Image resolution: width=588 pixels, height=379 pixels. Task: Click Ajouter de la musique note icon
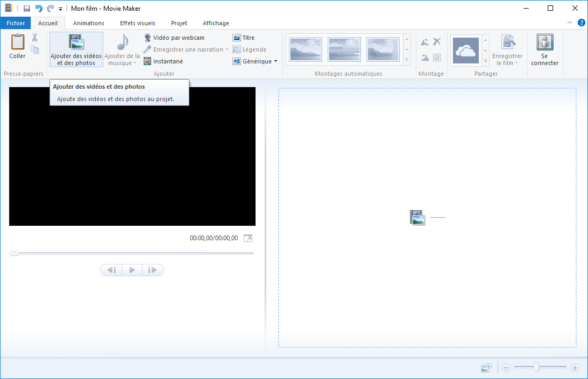pos(122,42)
